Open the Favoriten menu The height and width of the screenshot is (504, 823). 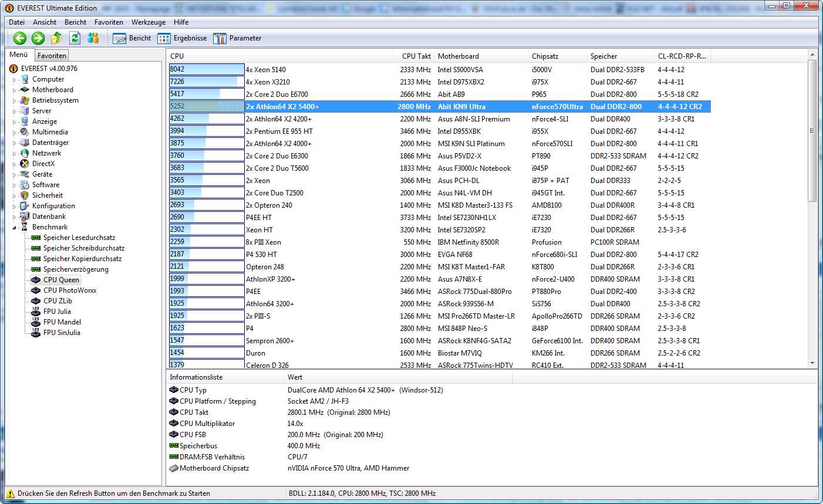click(x=109, y=22)
